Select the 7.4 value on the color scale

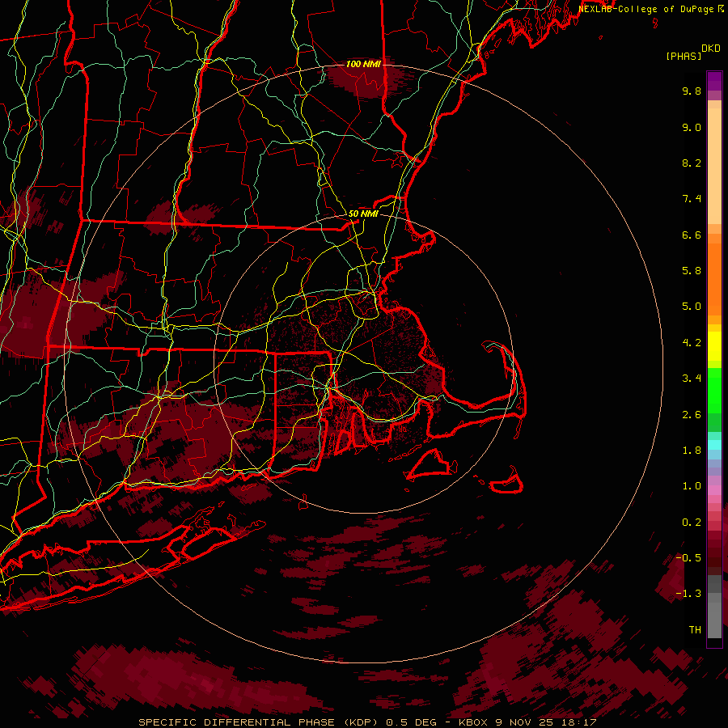692,199
